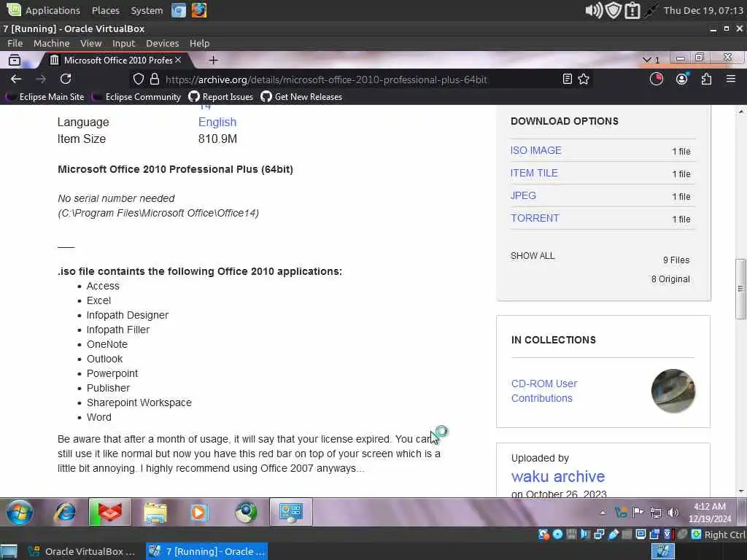Open CD-ROM User Contributions collection

point(544,391)
